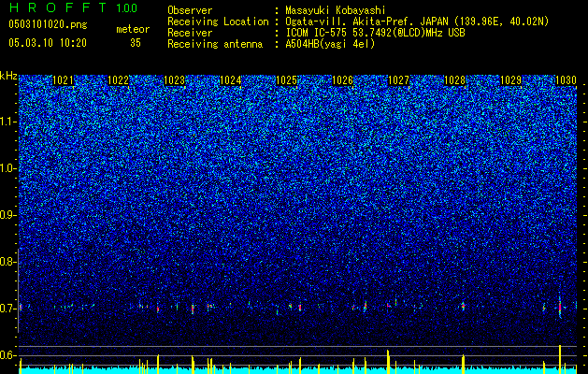Click the date stamp 05.03.10 10:20

pos(48,43)
